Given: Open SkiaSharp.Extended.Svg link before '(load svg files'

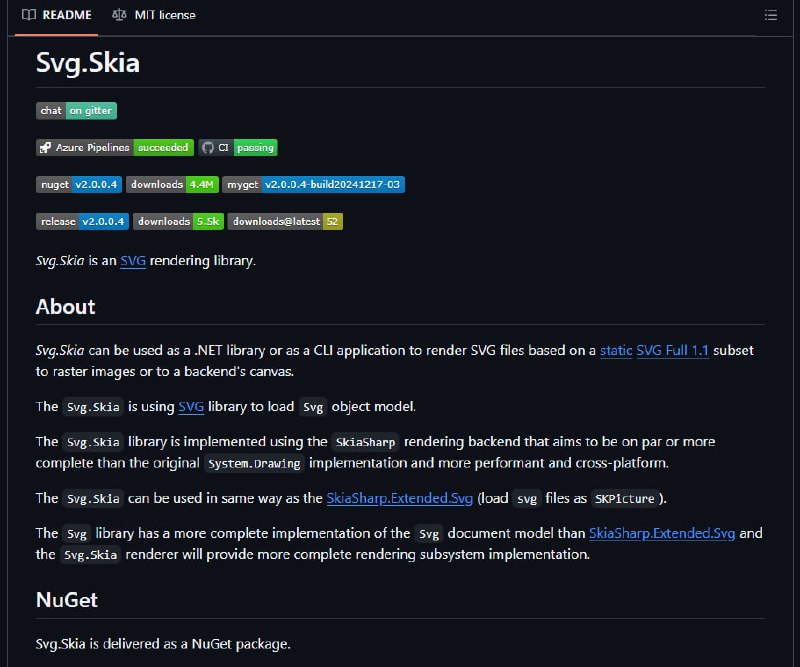Looking at the screenshot, I should point(399,498).
